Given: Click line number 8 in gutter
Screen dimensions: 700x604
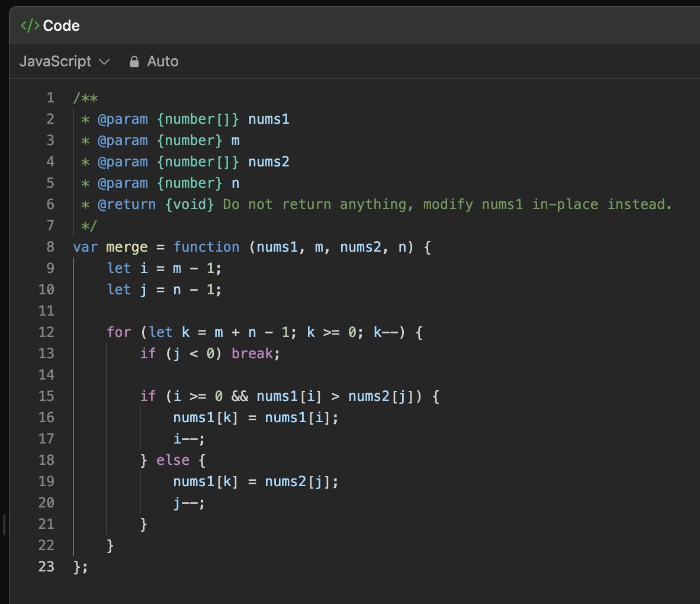Looking at the screenshot, I should [50, 247].
